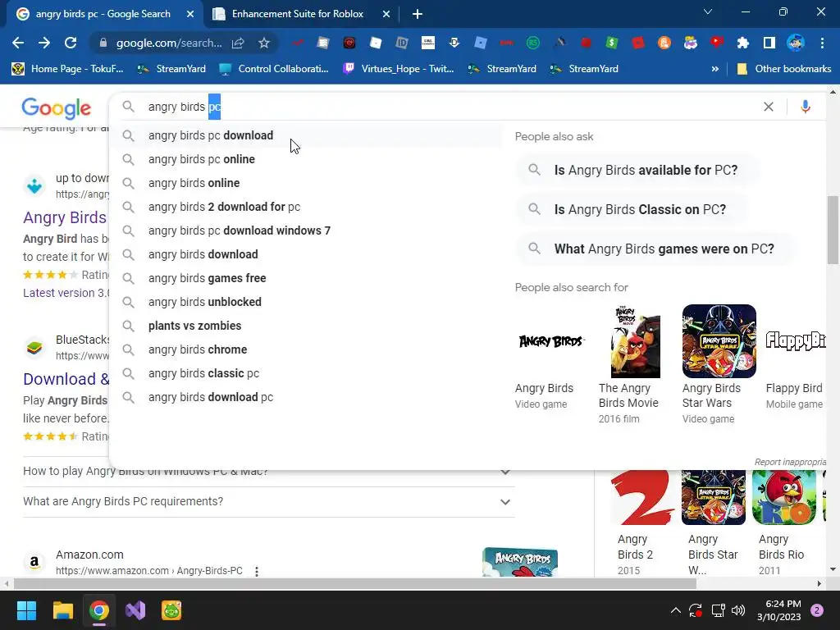Open the Angry Birds Rio 2011 card

coord(784,523)
